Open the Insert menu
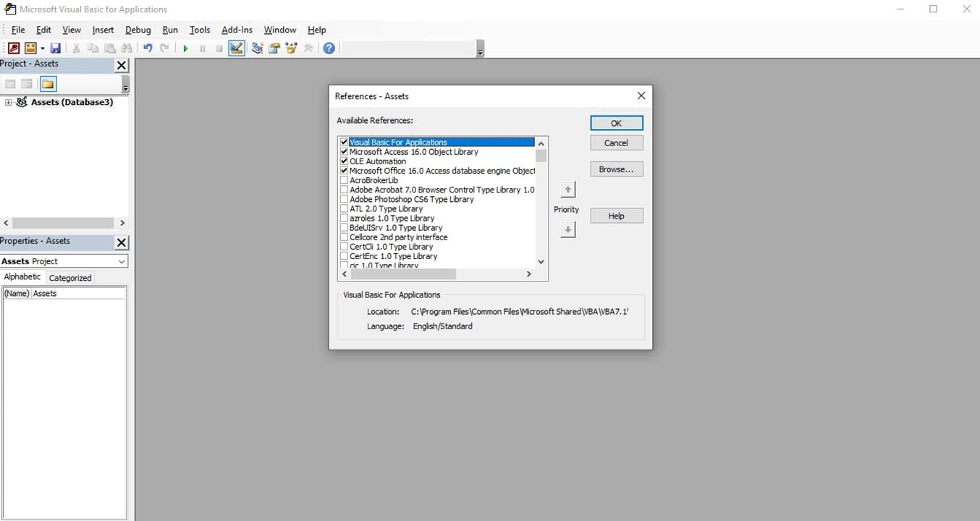Viewport: 980px width, 521px height. click(103, 30)
